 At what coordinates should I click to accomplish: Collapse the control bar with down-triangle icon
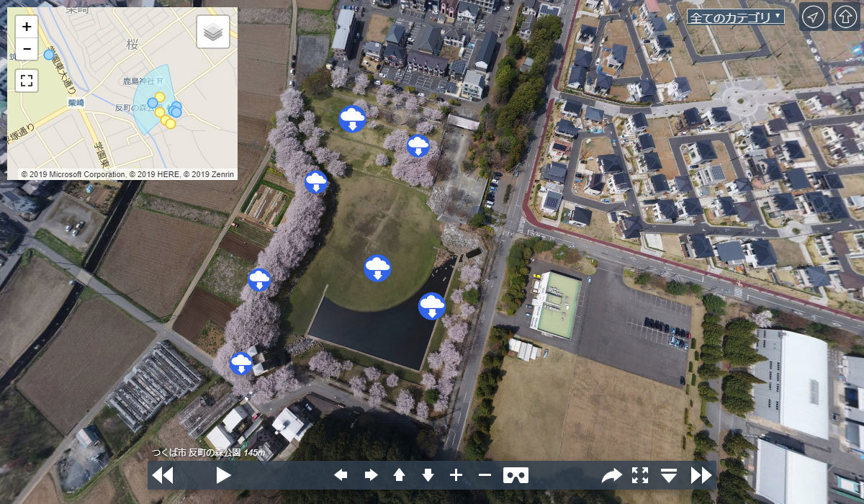[x=670, y=475]
